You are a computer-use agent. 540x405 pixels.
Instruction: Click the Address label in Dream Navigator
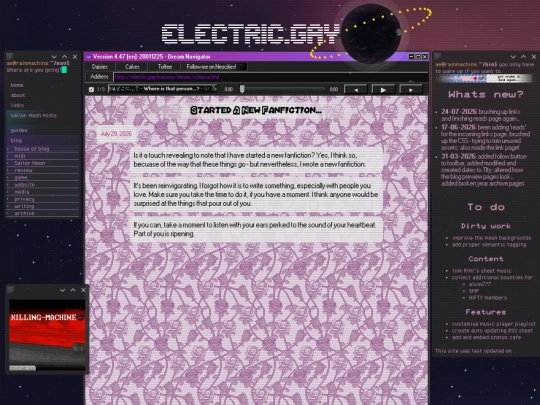[99, 77]
